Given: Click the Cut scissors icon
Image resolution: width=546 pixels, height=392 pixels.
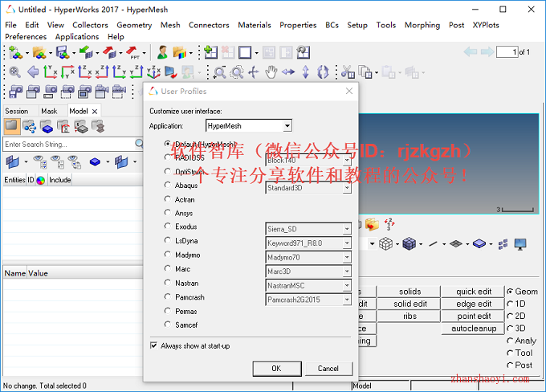Looking at the screenshot, I should click(x=347, y=72).
